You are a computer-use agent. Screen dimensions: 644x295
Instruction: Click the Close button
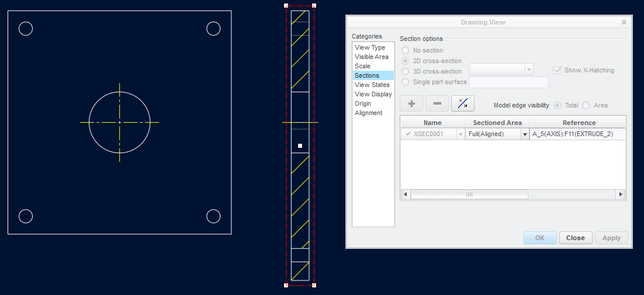[576, 238]
